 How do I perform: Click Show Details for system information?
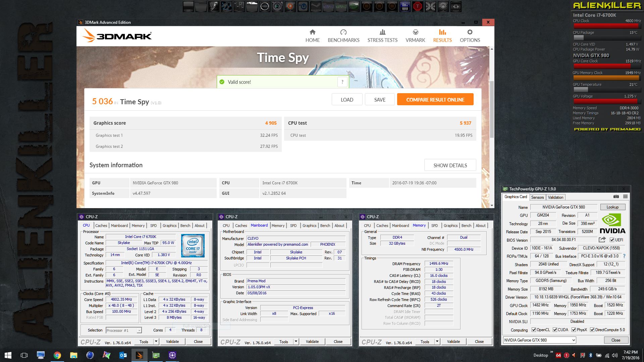(x=450, y=165)
